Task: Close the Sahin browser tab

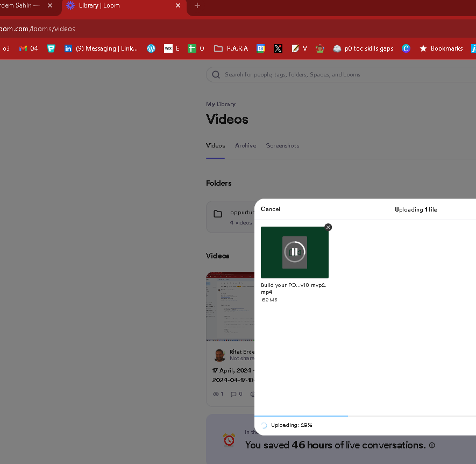Action: click(x=50, y=5)
